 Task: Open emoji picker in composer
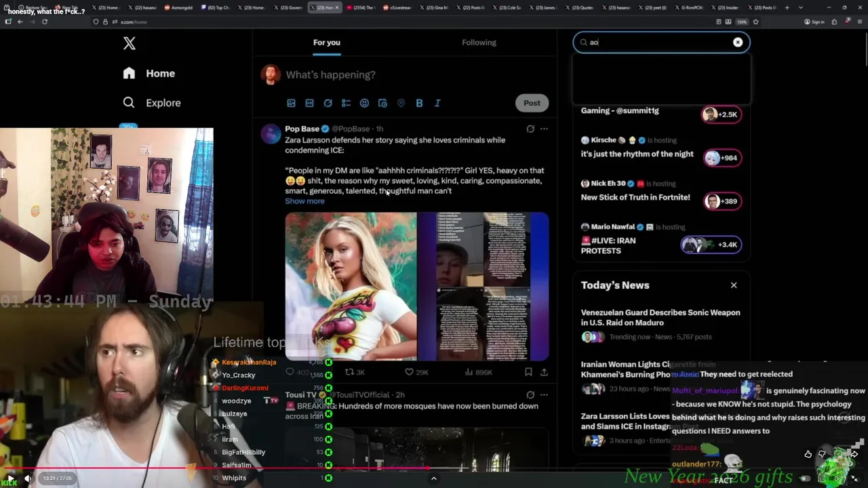coord(364,103)
